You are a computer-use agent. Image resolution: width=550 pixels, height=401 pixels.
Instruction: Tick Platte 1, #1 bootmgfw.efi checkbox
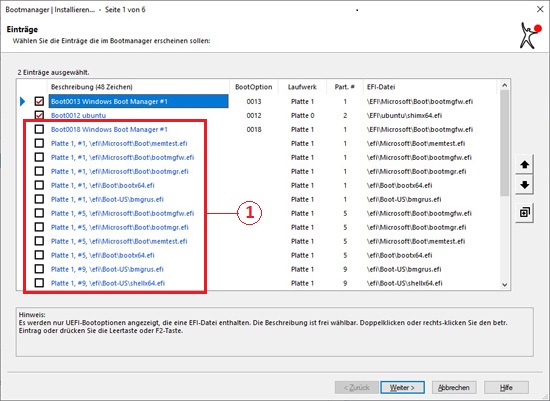coord(39,158)
